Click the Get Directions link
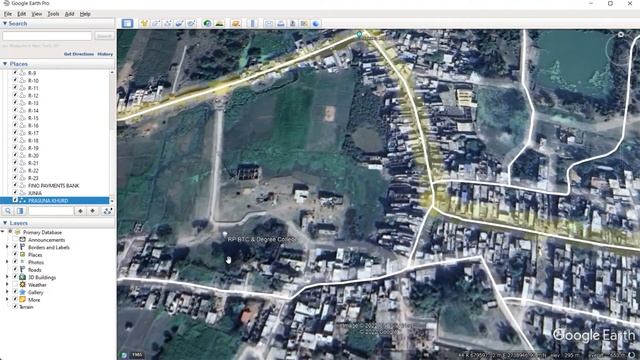640x360 pixels. coord(79,54)
